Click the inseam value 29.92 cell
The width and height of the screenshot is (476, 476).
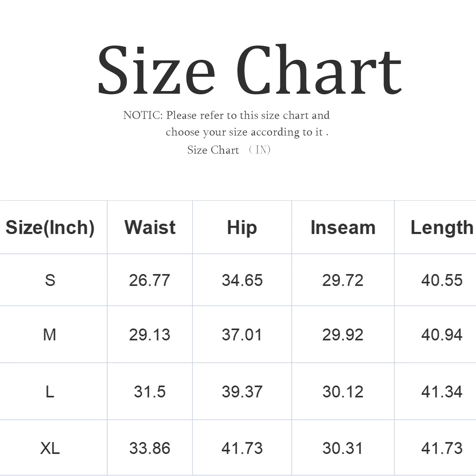point(343,335)
